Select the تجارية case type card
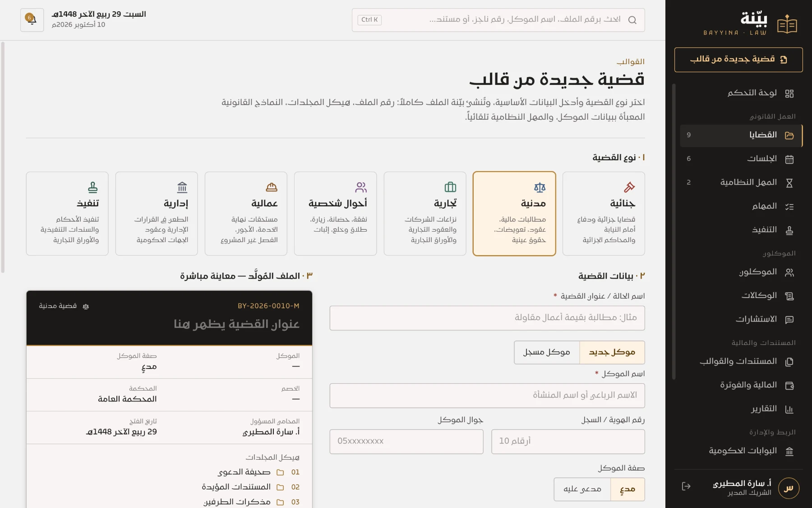The height and width of the screenshot is (508, 812). [425, 214]
